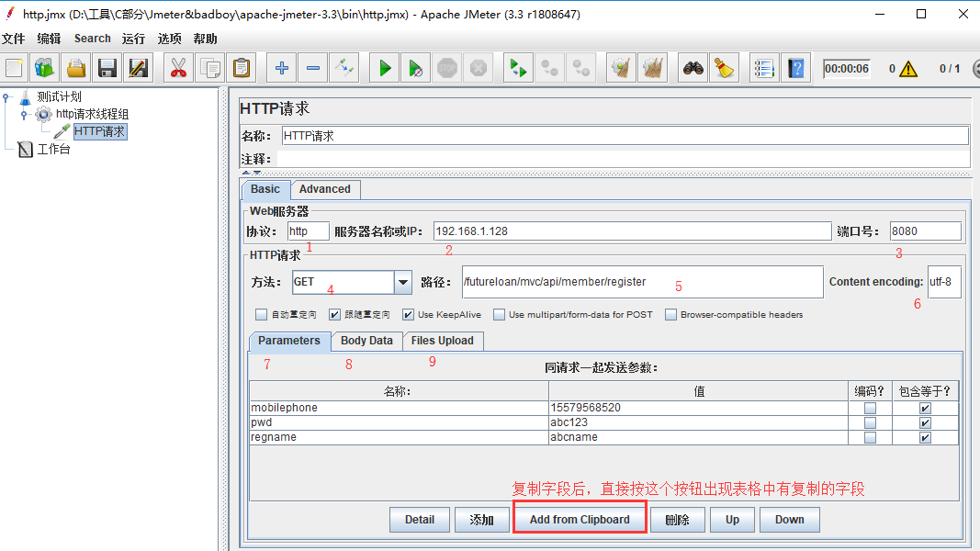Switch to the Body Data tab
This screenshot has width=980, height=551.
click(366, 341)
